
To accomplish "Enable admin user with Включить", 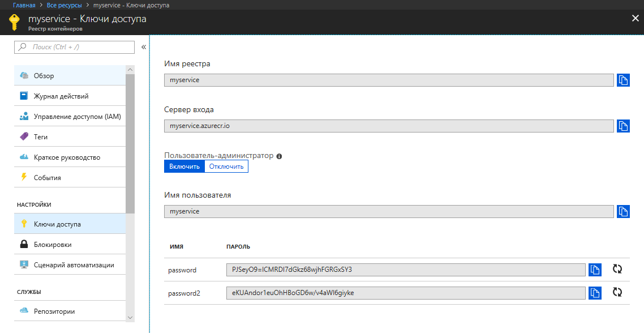I will click(x=184, y=166).
